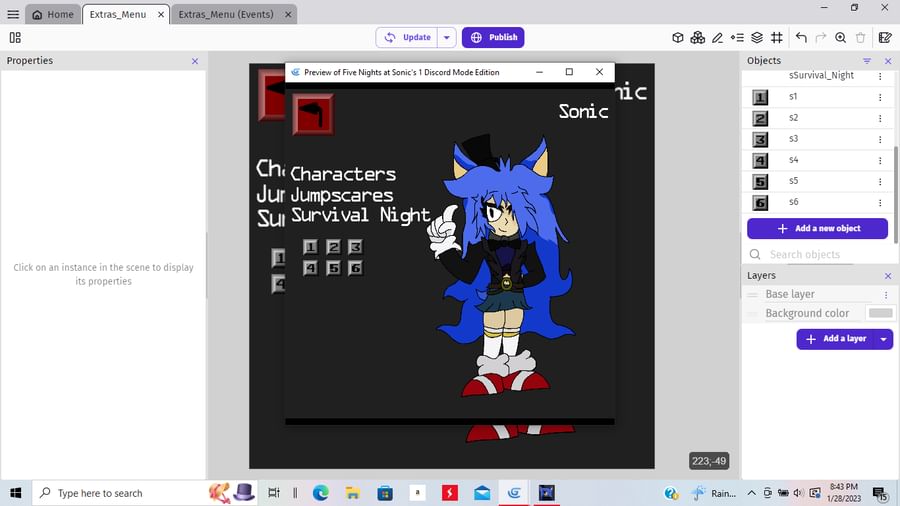Close the Extras_Menu (Events) tab
This screenshot has height=506, width=900.
click(x=288, y=14)
